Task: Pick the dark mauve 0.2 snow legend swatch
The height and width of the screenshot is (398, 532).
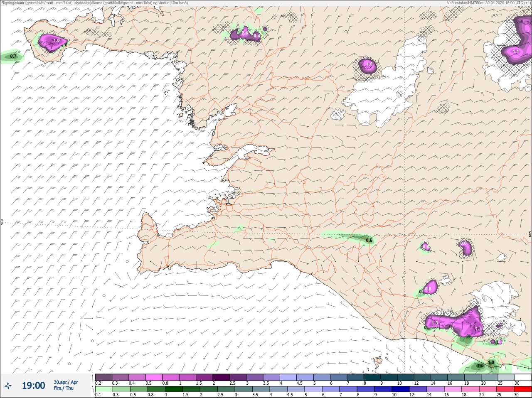Action: pyautogui.click(x=103, y=377)
